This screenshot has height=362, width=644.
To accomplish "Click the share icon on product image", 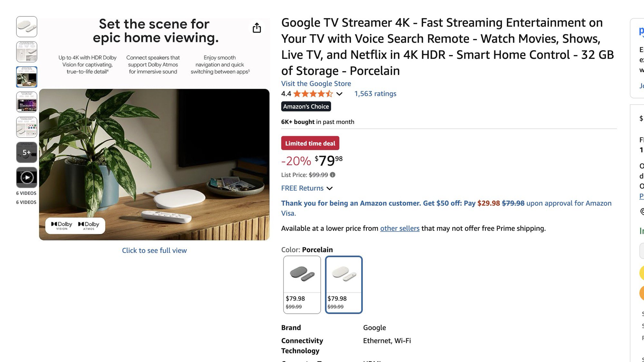I will point(257,28).
